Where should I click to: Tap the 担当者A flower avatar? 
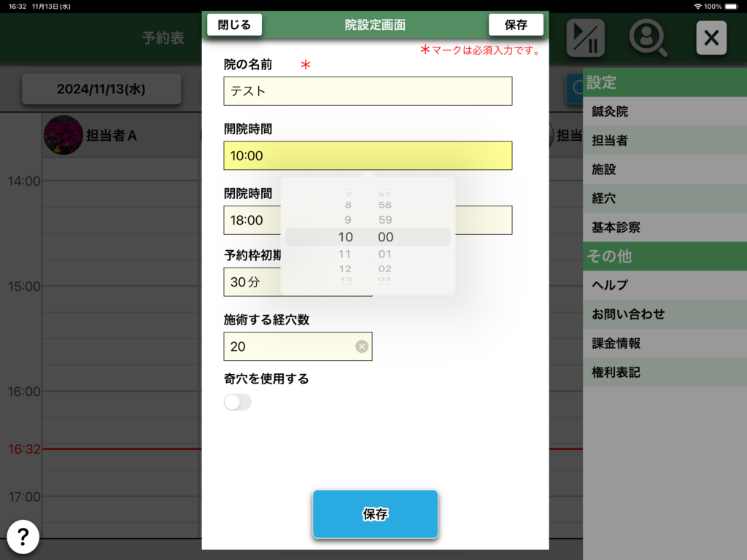tap(63, 135)
